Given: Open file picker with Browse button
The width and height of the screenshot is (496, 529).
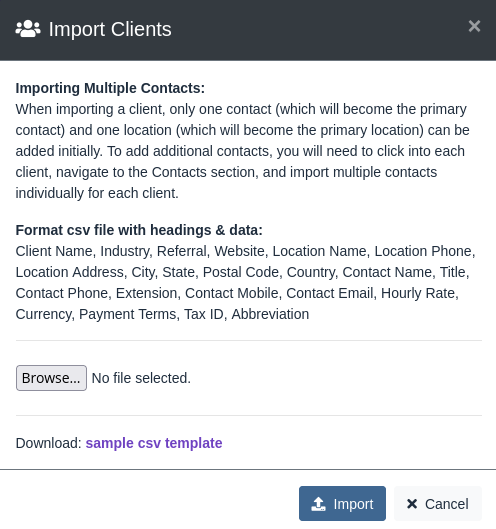Looking at the screenshot, I should pos(51,378).
